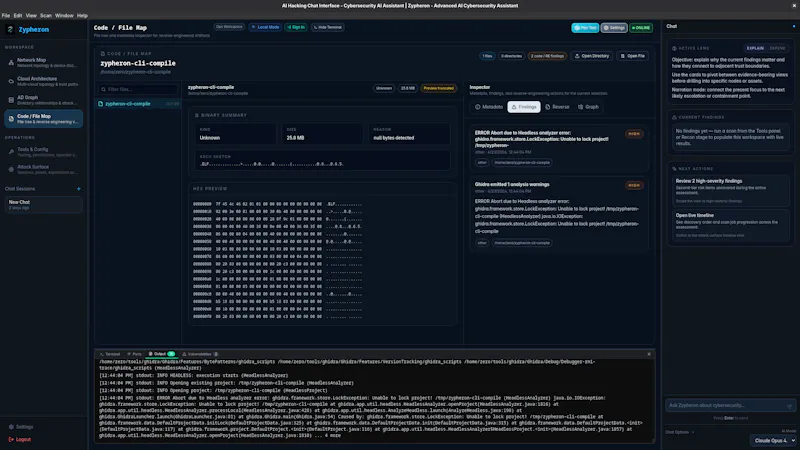Click Logout in the sidebar
The image size is (800, 450).
point(20,439)
